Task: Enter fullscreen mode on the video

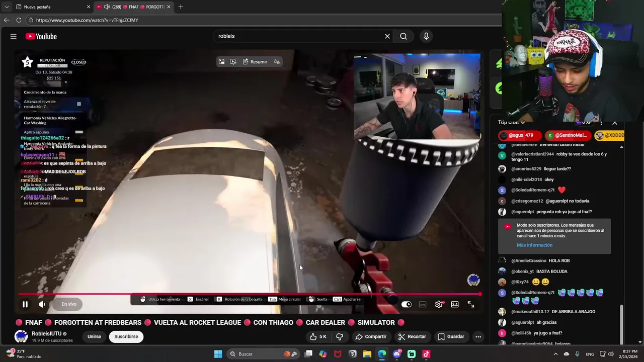Action: (471, 304)
